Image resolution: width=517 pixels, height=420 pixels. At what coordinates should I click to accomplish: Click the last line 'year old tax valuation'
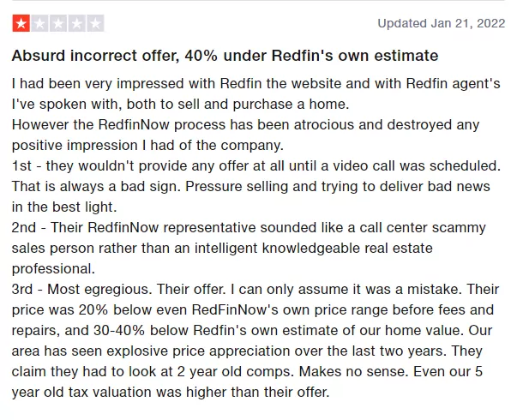(171, 392)
